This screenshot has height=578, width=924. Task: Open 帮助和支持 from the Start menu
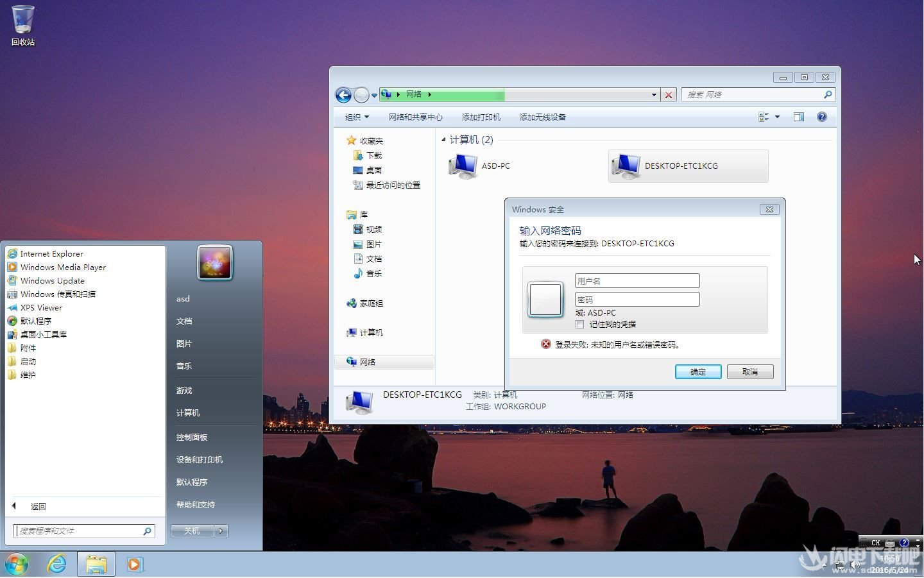point(196,504)
